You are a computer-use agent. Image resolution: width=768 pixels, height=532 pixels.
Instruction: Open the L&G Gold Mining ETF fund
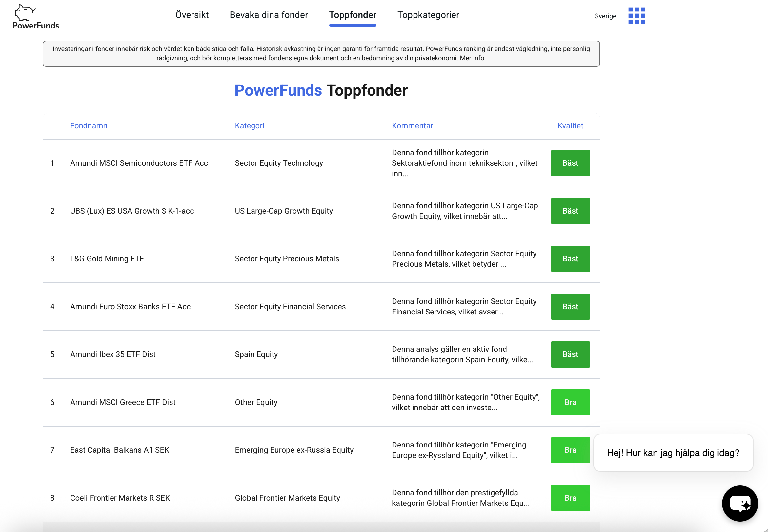tap(107, 259)
